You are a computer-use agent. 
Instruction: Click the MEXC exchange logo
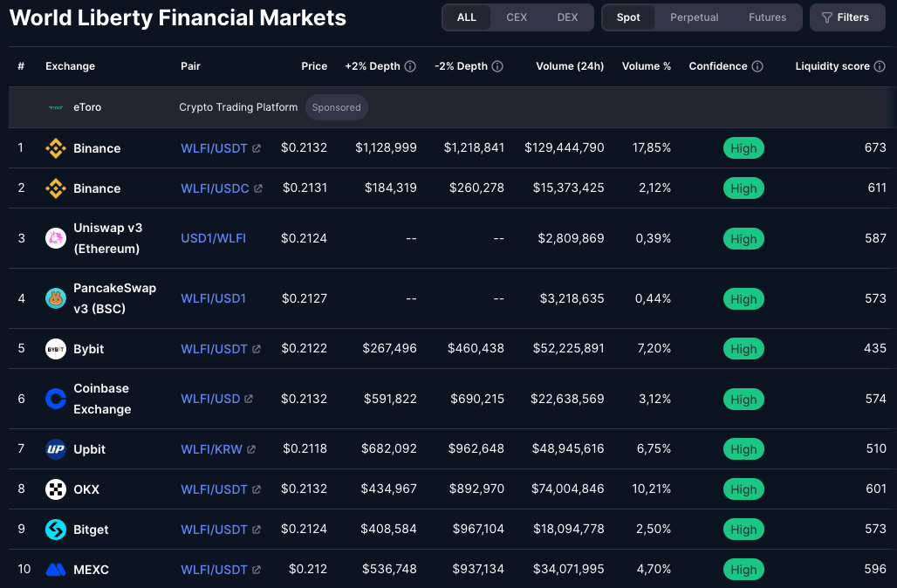[x=56, y=570]
